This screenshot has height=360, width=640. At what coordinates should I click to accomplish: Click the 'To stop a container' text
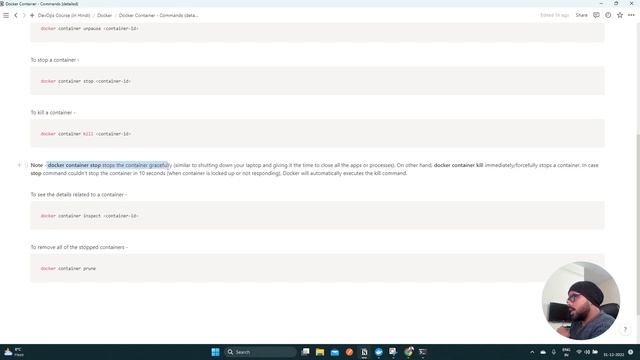(x=55, y=60)
